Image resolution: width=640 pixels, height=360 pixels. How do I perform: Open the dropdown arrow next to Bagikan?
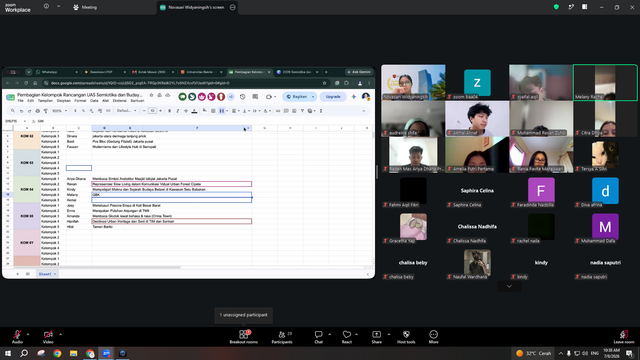tap(313, 97)
